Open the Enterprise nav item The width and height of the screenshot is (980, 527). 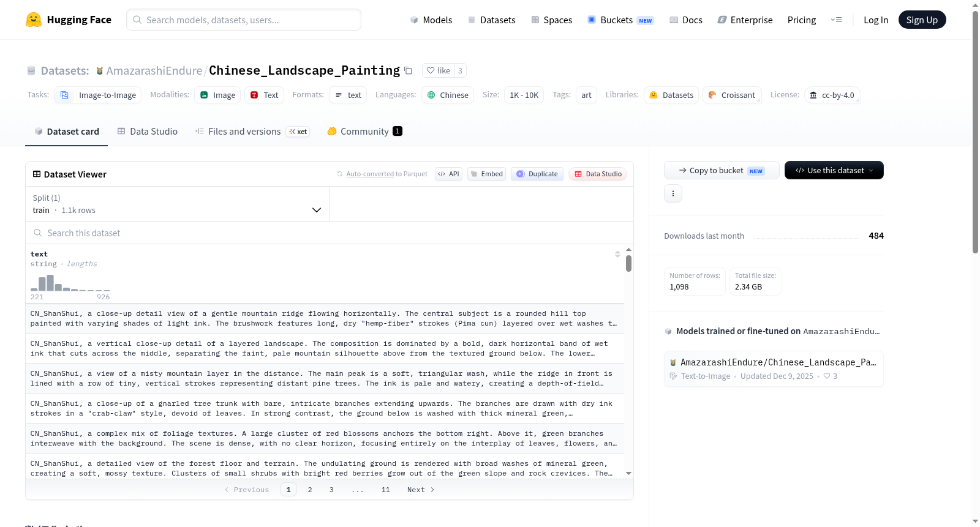click(745, 20)
